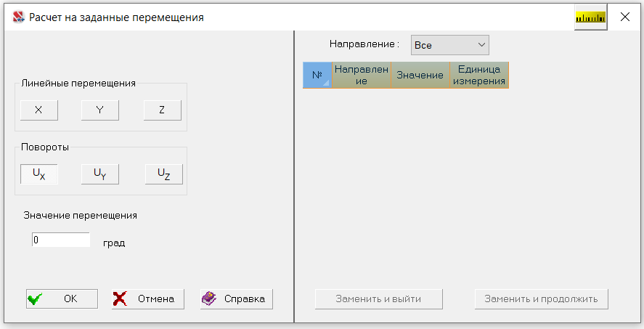644x329 pixels.
Task: Close the Расчет на заданные перемещения dialog
Action: 625,17
